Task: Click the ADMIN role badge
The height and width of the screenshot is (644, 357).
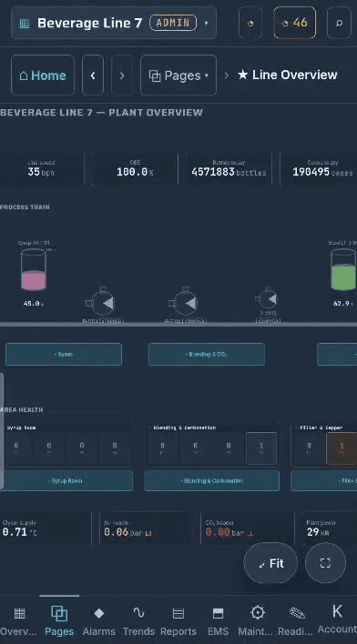Action: point(173,23)
